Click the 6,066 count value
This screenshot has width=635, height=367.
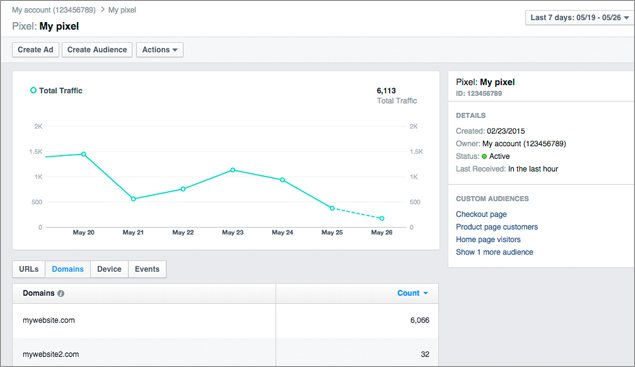tap(420, 320)
